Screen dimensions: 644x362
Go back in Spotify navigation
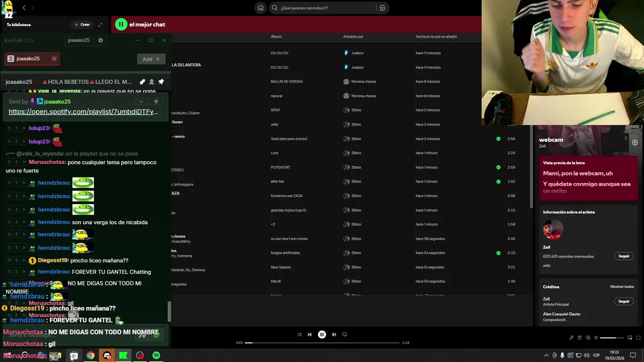pyautogui.click(x=24, y=8)
